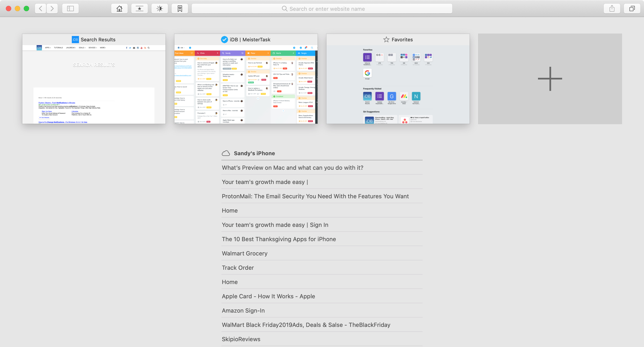
Task: Click the tab overview icon
Action: [x=632, y=8]
